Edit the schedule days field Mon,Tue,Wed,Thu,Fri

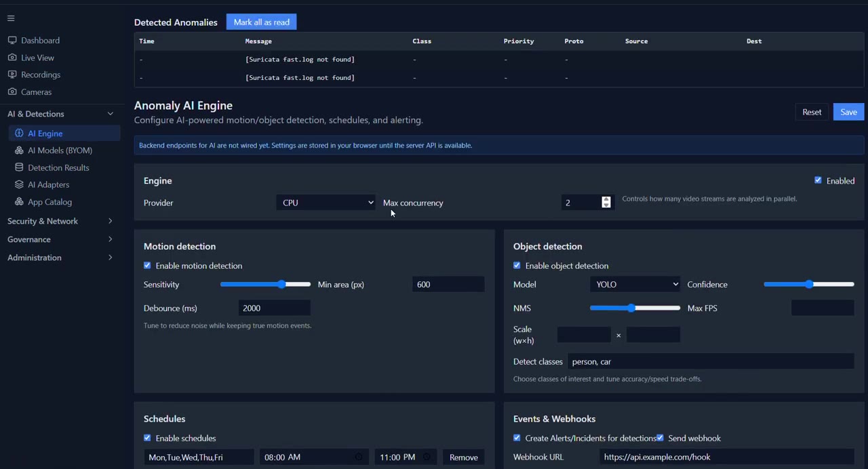click(199, 457)
